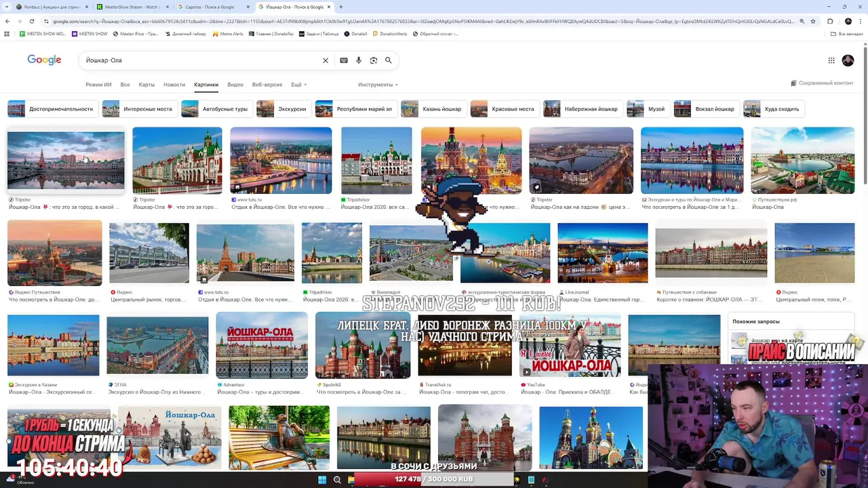This screenshot has height=488, width=868.
Task: Filter by Достопримечательности chip
Action: [x=52, y=108]
